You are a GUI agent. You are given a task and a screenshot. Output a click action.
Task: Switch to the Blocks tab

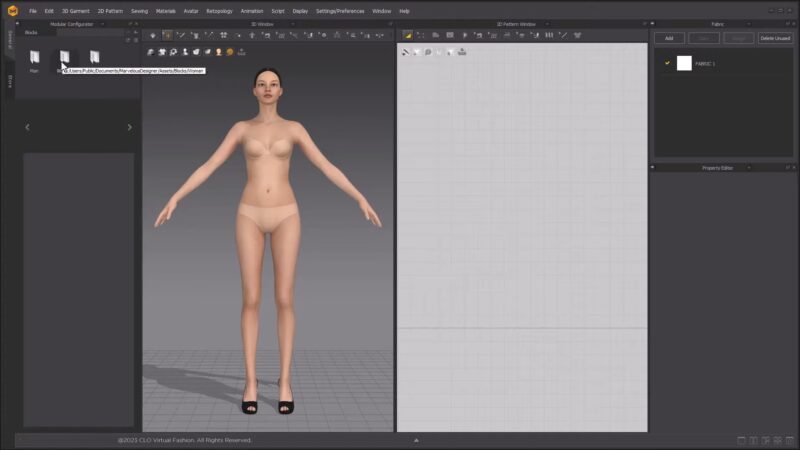pyautogui.click(x=31, y=33)
